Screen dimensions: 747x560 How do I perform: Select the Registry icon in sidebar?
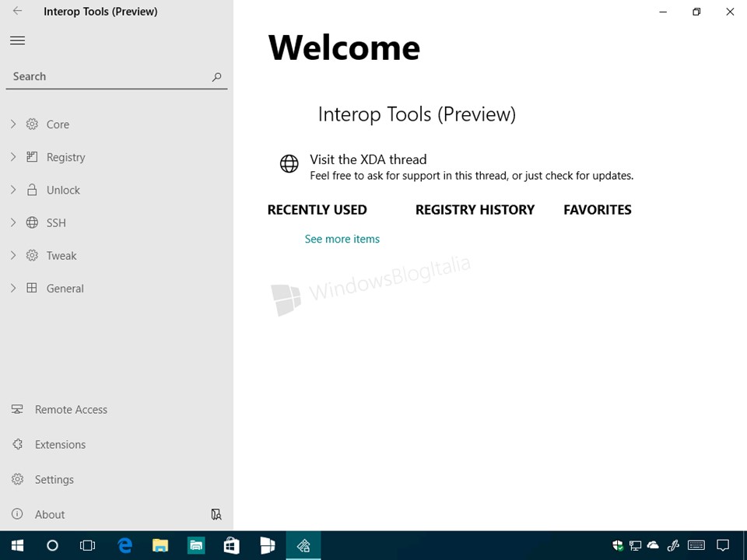pyautogui.click(x=32, y=156)
